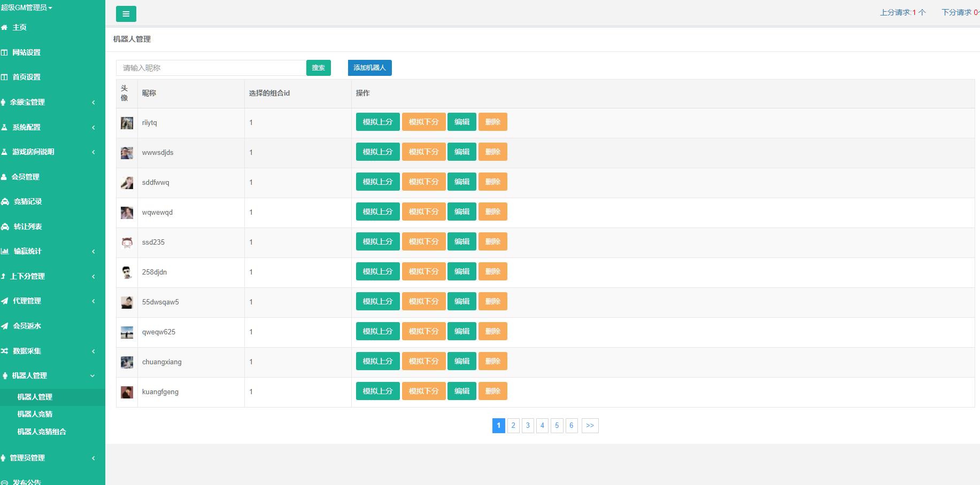Click the avatar thumbnail for riiytq

pos(127,123)
